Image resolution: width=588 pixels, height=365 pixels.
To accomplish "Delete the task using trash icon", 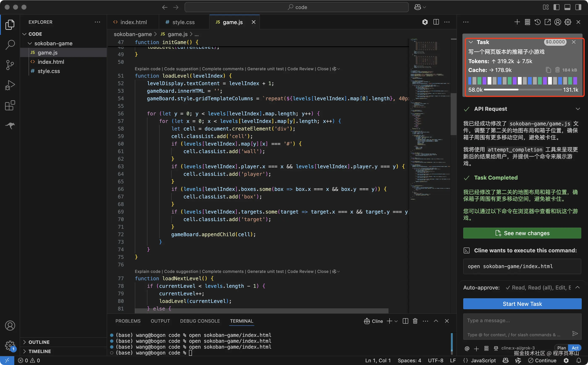I will [557, 70].
